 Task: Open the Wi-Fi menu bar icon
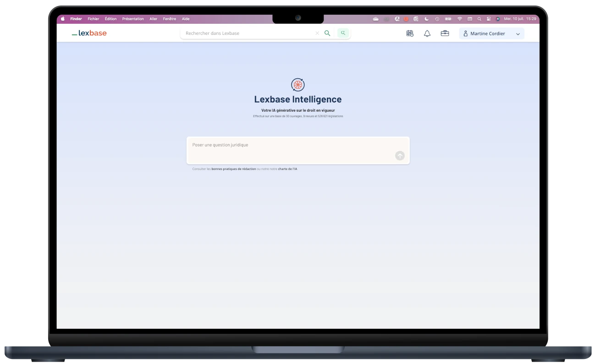pyautogui.click(x=460, y=19)
